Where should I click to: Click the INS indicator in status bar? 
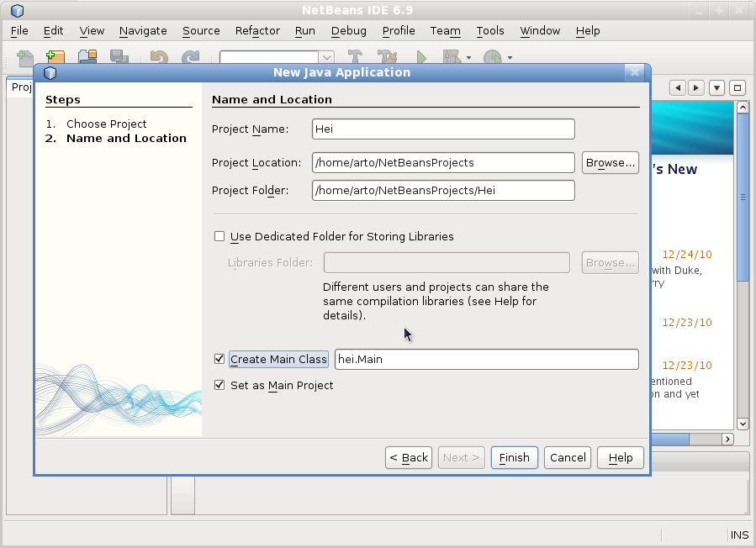point(739,535)
